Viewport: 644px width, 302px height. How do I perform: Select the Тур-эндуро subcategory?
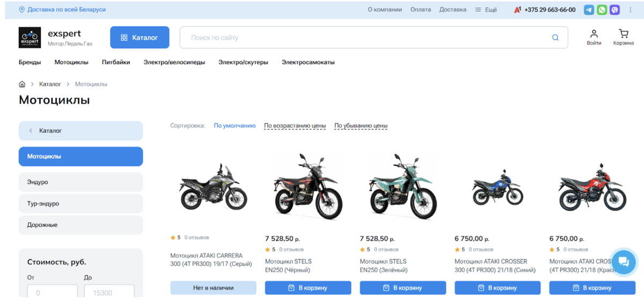point(81,204)
